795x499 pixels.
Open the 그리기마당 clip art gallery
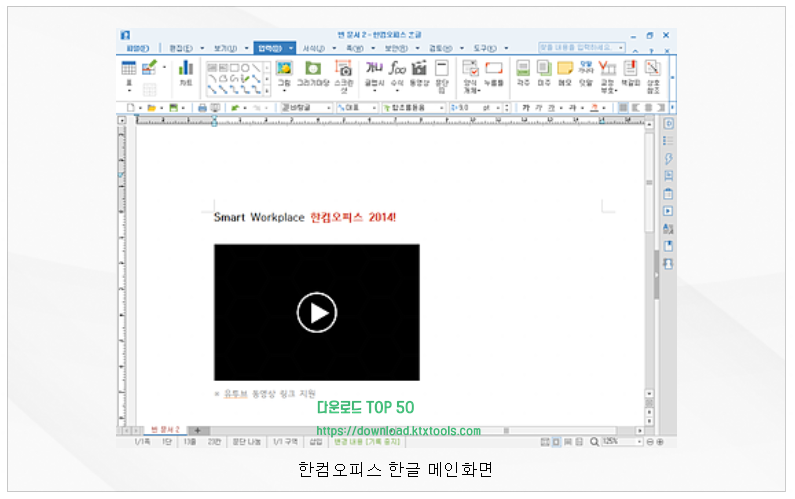[x=313, y=73]
